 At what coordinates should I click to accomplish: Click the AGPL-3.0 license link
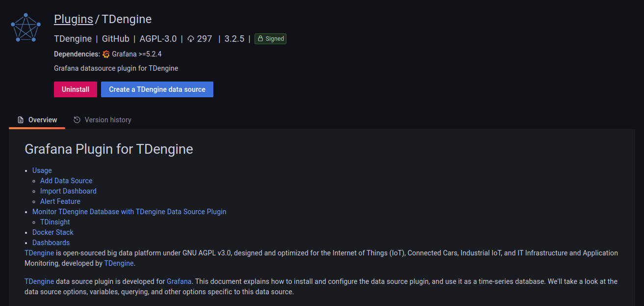pyautogui.click(x=158, y=39)
